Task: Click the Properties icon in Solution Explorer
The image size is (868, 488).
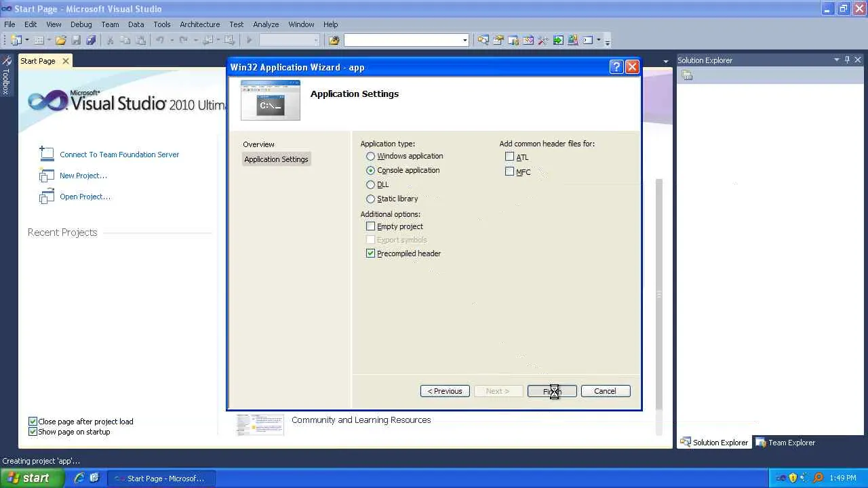Action: pyautogui.click(x=687, y=76)
